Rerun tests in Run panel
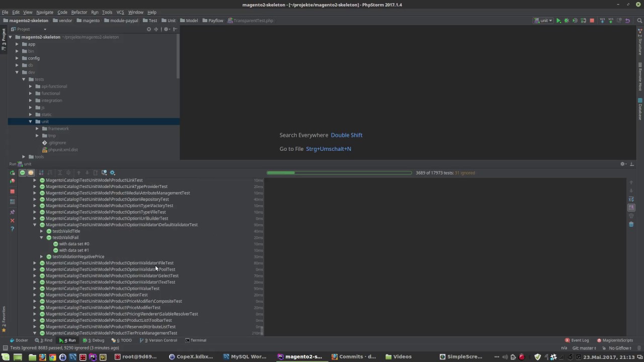644x362 pixels. (13, 173)
